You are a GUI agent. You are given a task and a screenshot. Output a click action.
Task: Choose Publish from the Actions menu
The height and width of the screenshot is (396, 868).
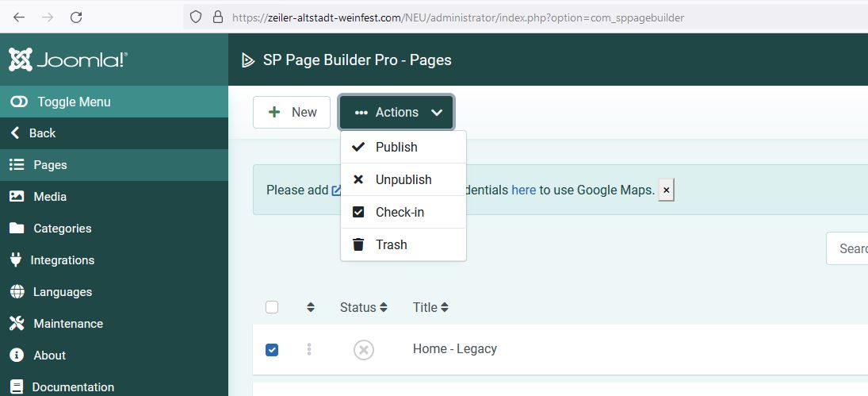[x=396, y=147]
